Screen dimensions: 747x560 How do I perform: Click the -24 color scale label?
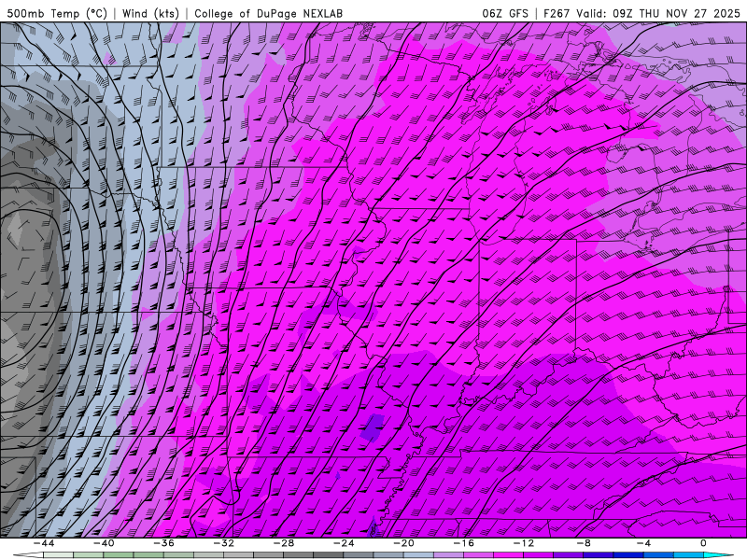[344, 543]
